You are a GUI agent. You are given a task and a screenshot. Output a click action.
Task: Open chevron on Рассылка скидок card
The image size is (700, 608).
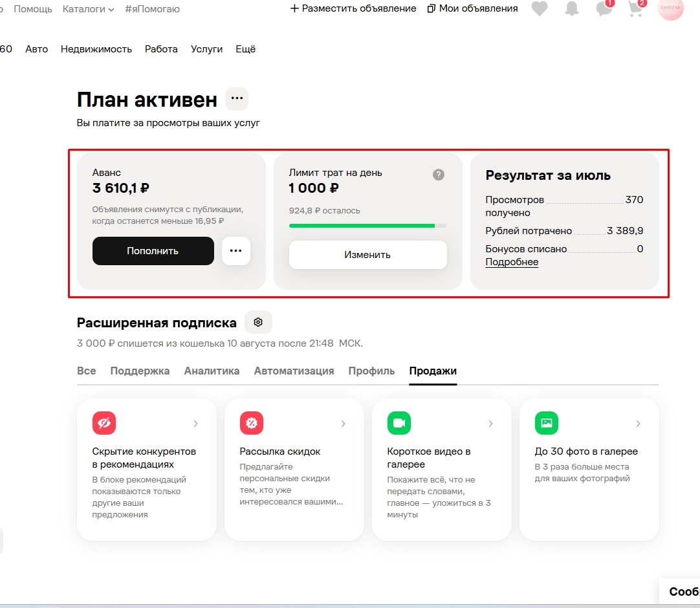click(343, 424)
